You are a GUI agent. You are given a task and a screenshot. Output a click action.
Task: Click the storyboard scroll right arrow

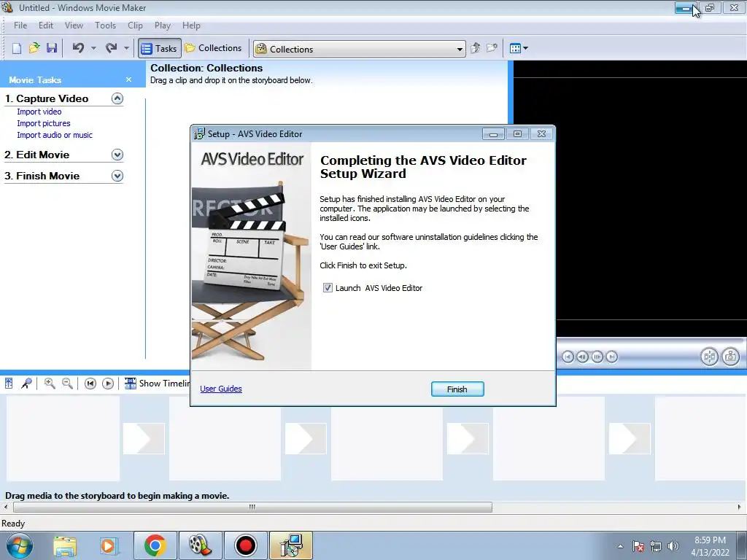point(740,507)
